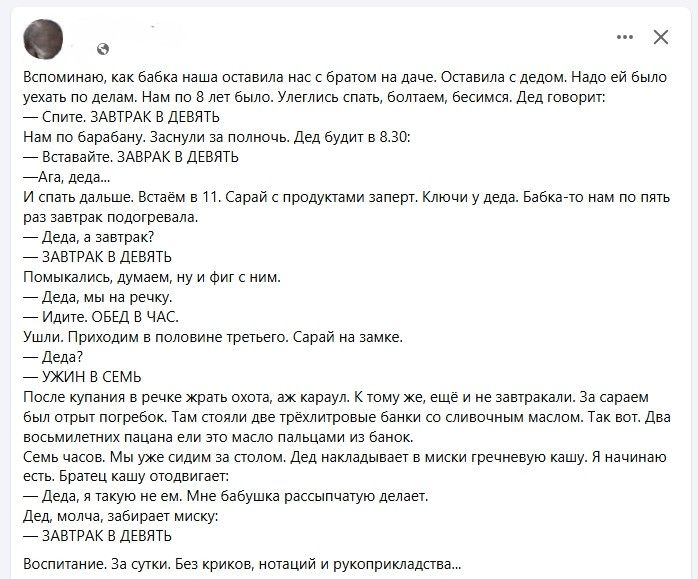698x579 pixels.
Task: Click the paragraph starting После купания в речке
Action: [347, 417]
